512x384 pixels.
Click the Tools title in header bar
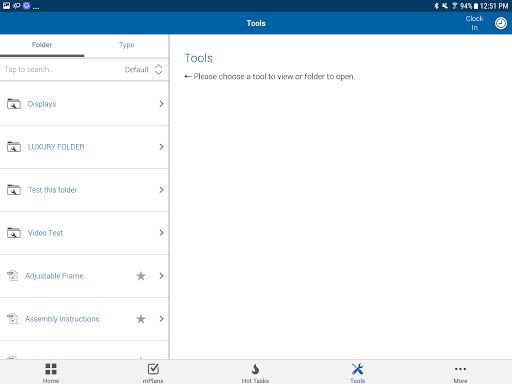(256, 23)
